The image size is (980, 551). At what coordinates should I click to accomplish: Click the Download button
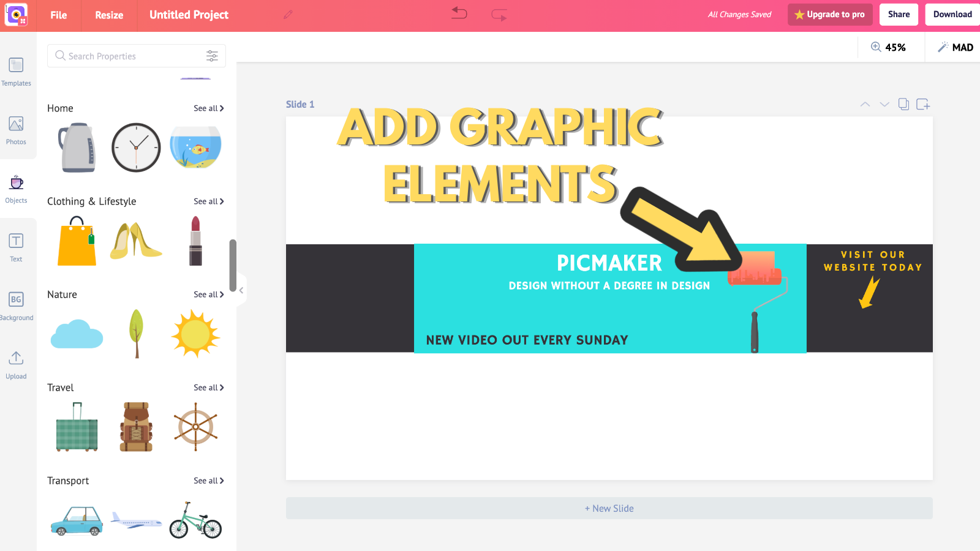[x=952, y=15]
